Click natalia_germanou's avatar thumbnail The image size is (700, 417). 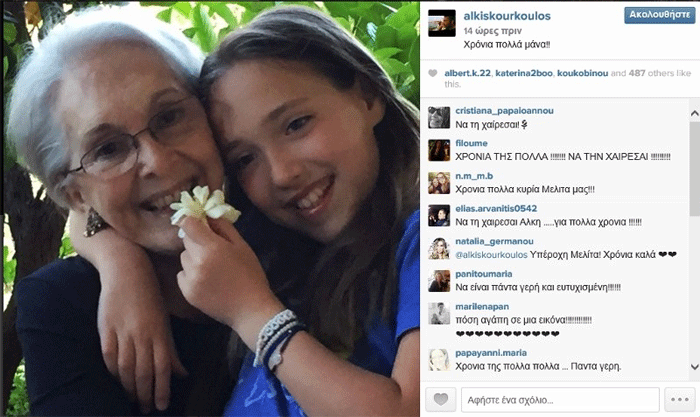(x=439, y=248)
